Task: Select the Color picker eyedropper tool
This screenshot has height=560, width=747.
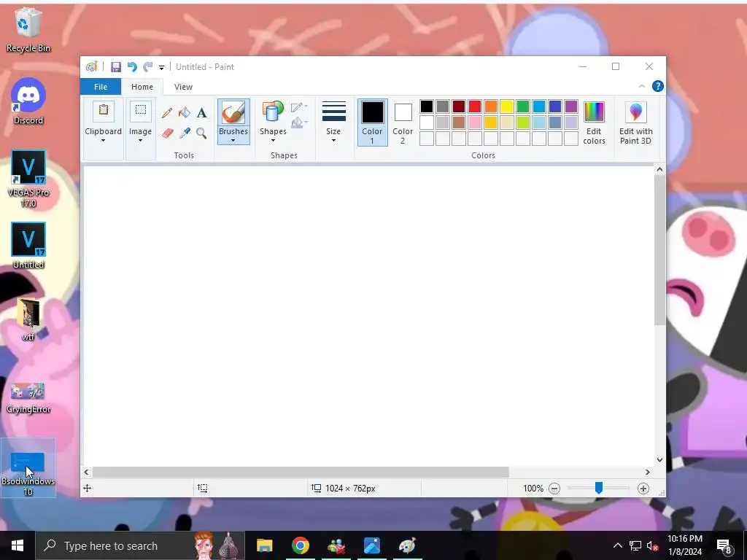Action: coord(185,133)
